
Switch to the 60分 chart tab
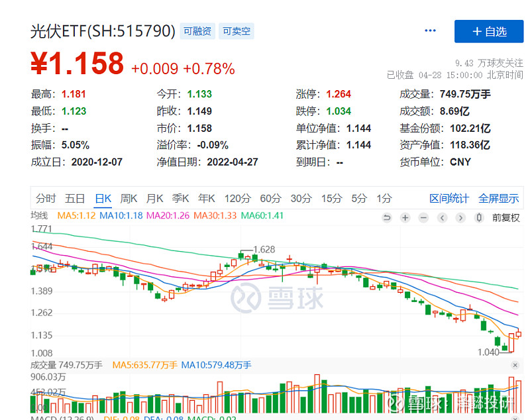[270, 198]
